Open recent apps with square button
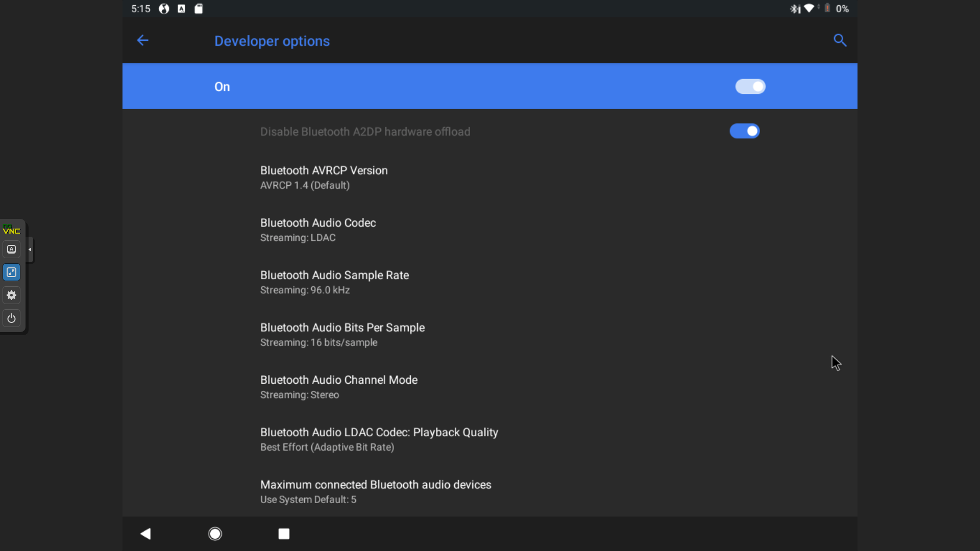The height and width of the screenshot is (551, 980). pos(284,534)
